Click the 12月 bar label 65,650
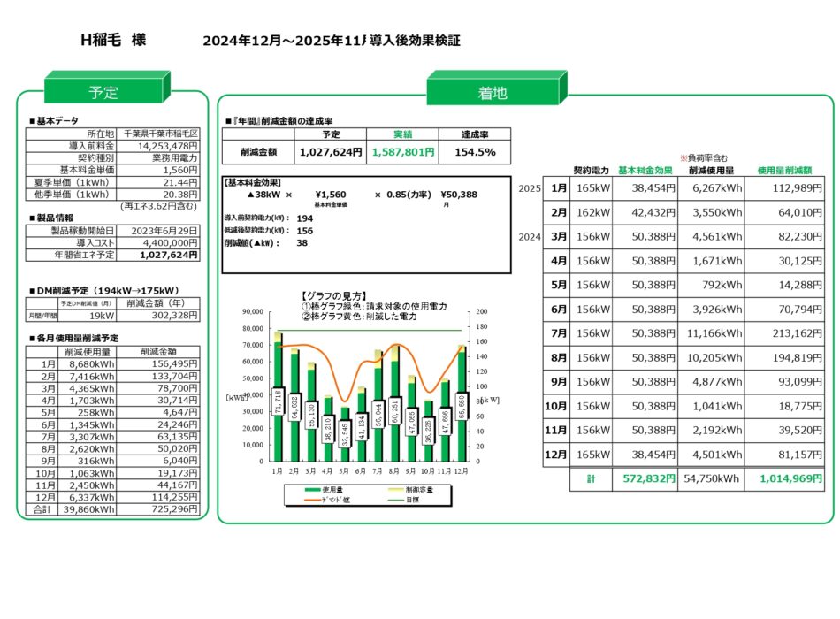This screenshot has height=619, width=840. [x=462, y=407]
